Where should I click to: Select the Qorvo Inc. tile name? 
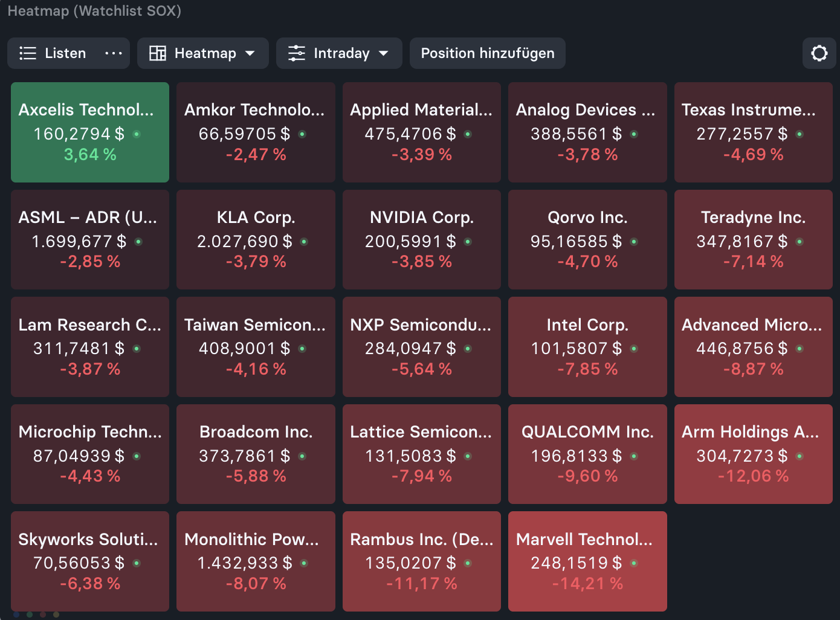587,218
